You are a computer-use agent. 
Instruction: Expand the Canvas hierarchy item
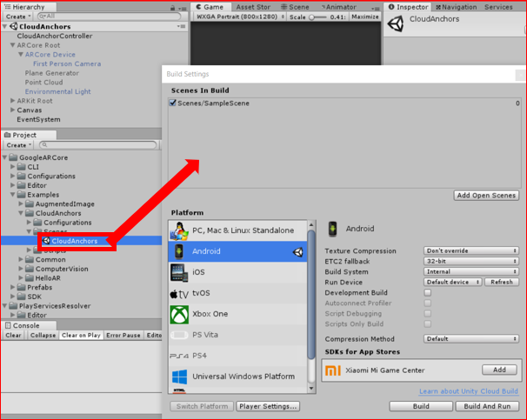[x=13, y=110]
